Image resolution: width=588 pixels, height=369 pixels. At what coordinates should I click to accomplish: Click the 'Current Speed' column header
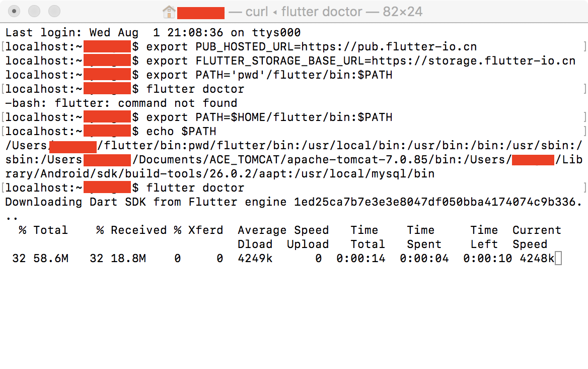537,237
